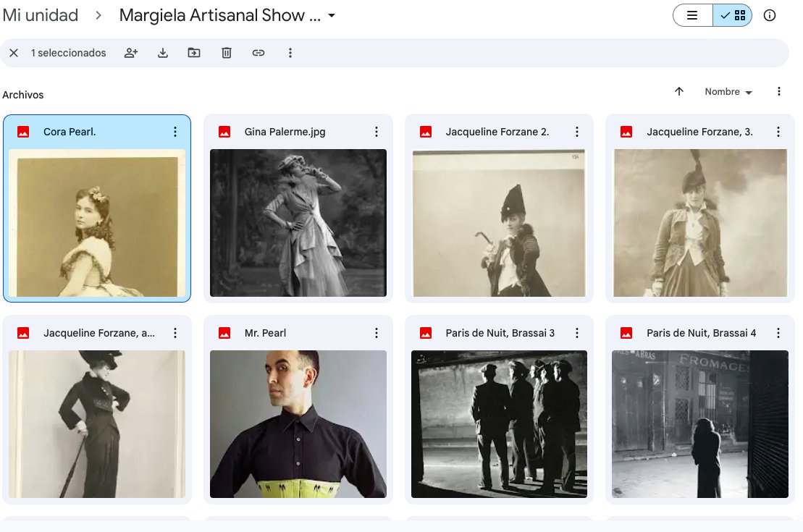Viewport: 803px width, 532px height.
Task: Download the selected file
Action: pos(163,53)
